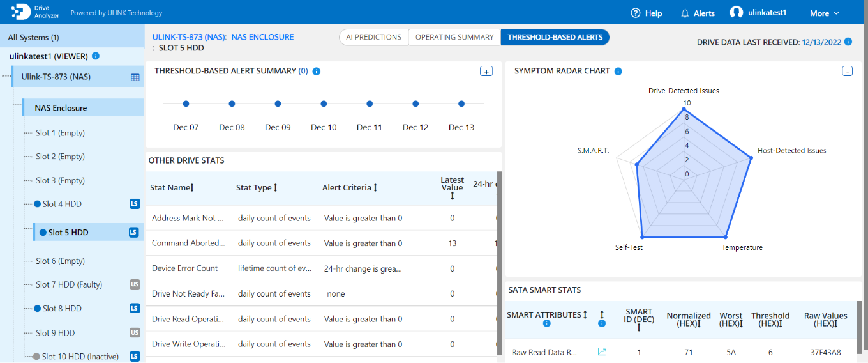Viewport: 868px width, 363px height.
Task: Select Slot 8 HDD in the tree
Action: click(x=62, y=308)
